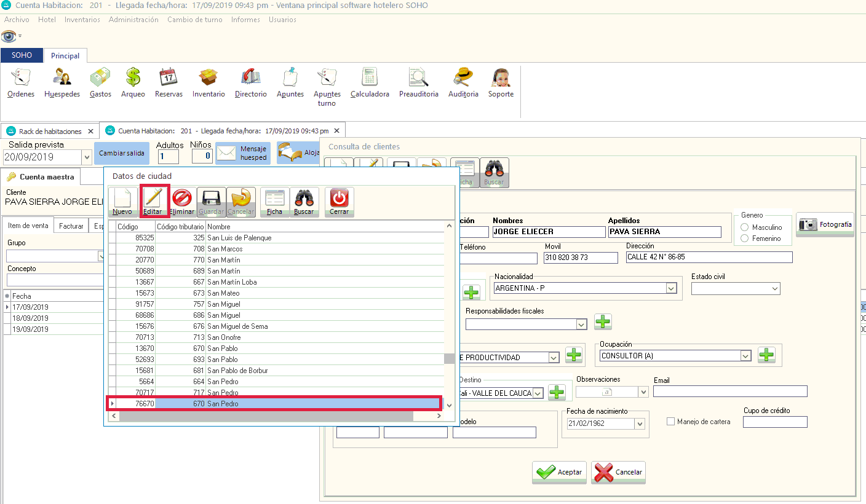Select Femenino gender option
Screen dimensions: 866x504
(x=745, y=238)
